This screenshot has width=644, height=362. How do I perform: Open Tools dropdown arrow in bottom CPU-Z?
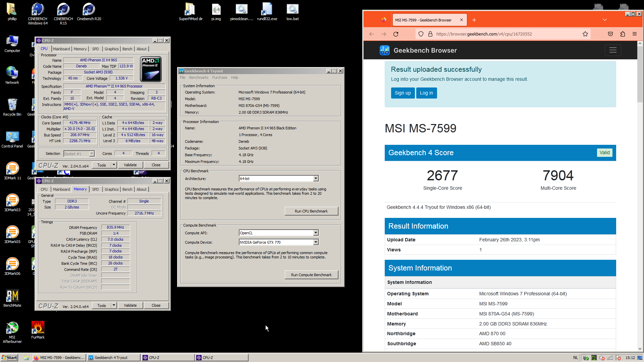click(114, 305)
